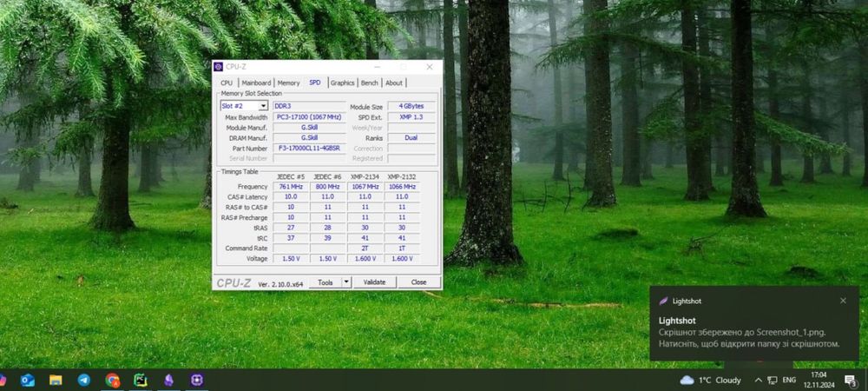
Task: Dismiss the Lightshot notification with X
Action: click(x=843, y=301)
